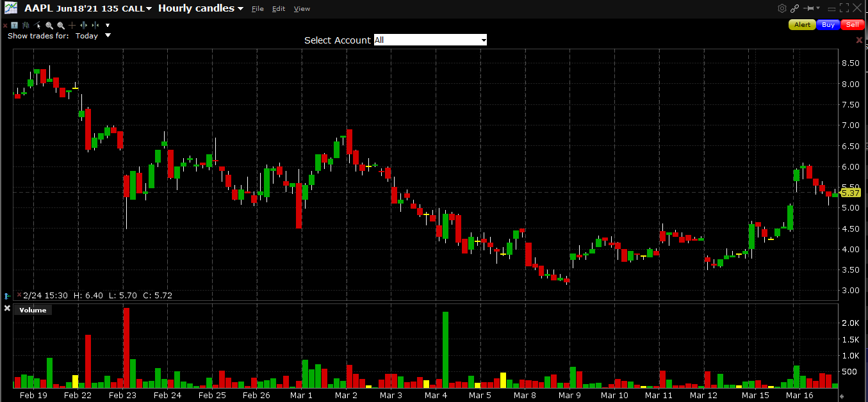
Task: Expand the AAPL contract selector dropdown
Action: (x=149, y=9)
